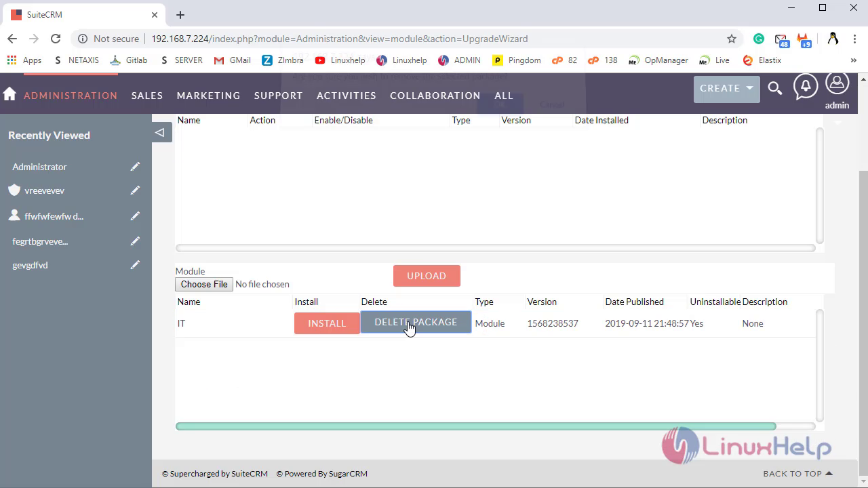Open Elastix bookmark
Screen dimensions: 868x488
click(x=762, y=60)
